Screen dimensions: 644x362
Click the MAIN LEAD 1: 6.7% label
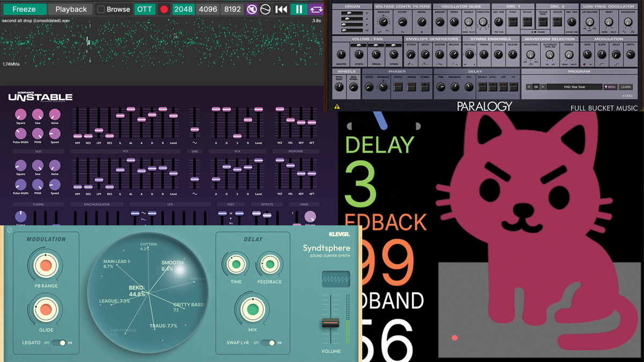pyautogui.click(x=118, y=264)
